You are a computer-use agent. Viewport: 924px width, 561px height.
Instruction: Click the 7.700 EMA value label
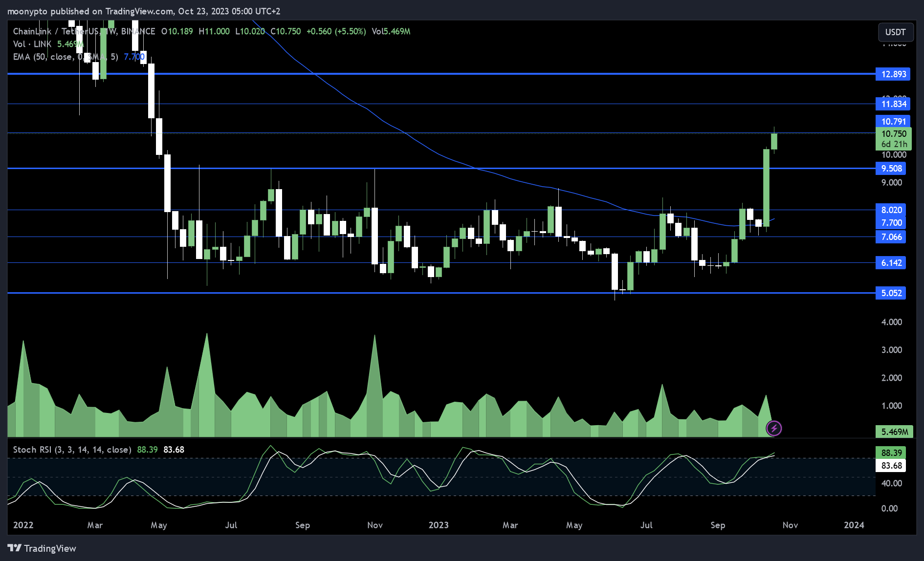point(891,223)
